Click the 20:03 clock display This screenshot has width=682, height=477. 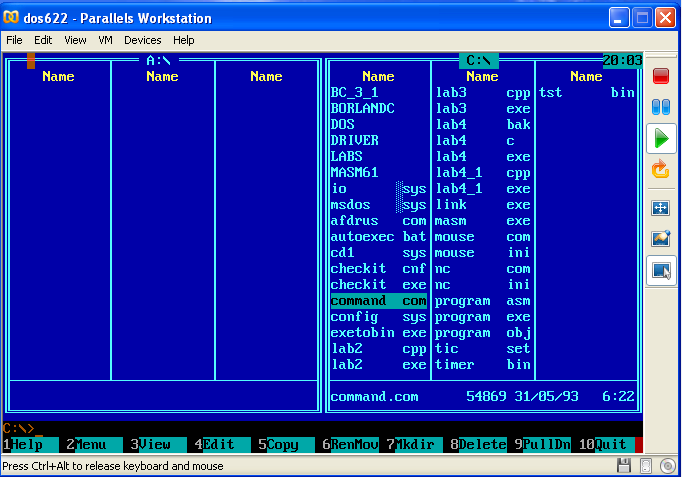pyautogui.click(x=623, y=60)
